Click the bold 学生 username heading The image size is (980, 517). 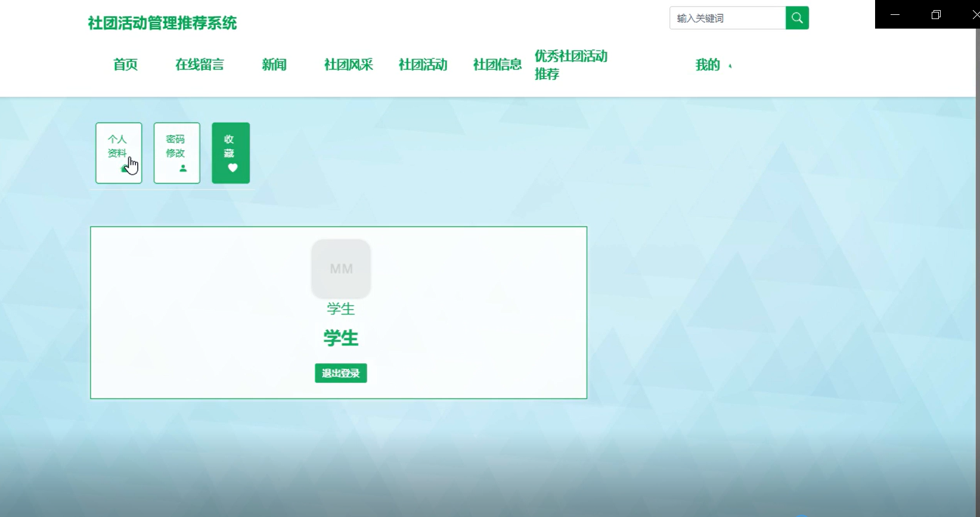pyautogui.click(x=341, y=338)
